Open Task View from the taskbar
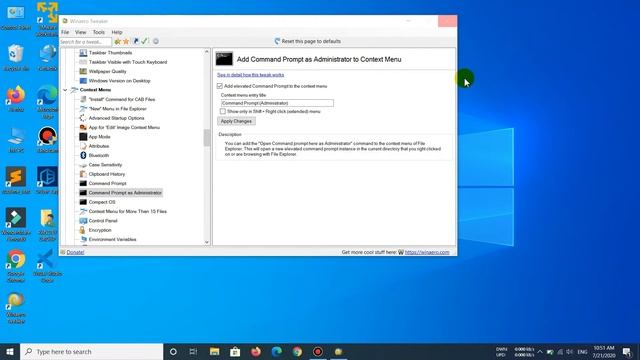The image size is (640, 360). point(193,351)
